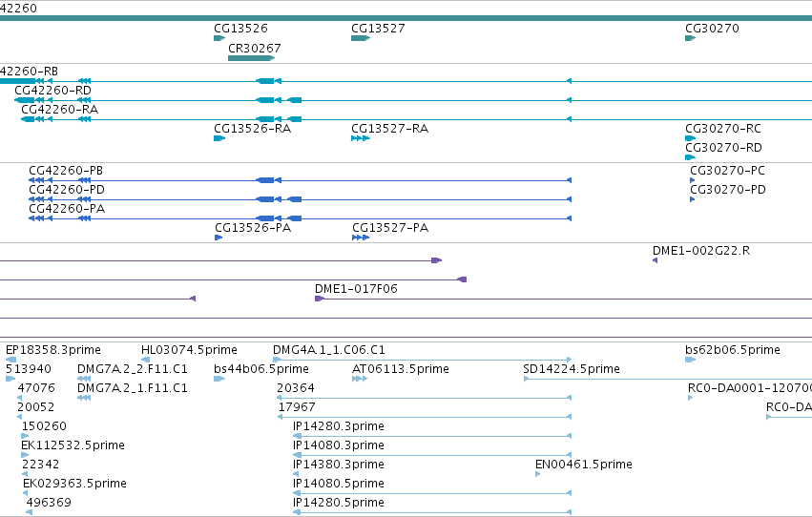This screenshot has width=812, height=517.
Task: Select the CG13527-PA protein label
Action: (x=390, y=228)
